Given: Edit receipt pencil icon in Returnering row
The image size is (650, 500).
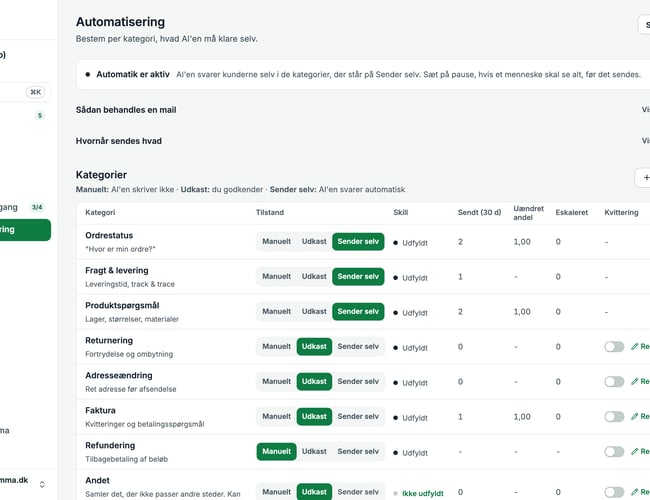Looking at the screenshot, I should point(635,347).
